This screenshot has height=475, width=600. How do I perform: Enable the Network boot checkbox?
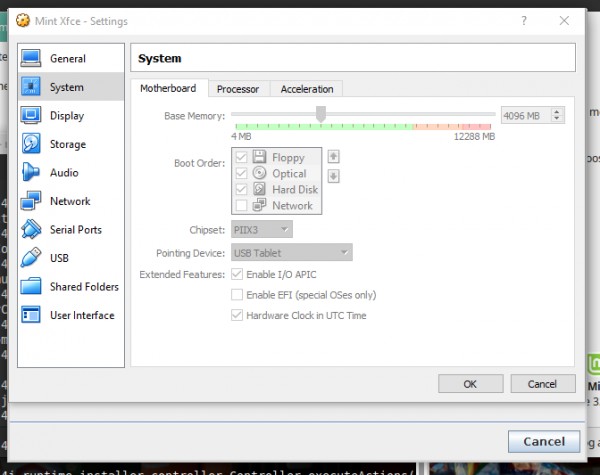[241, 205]
